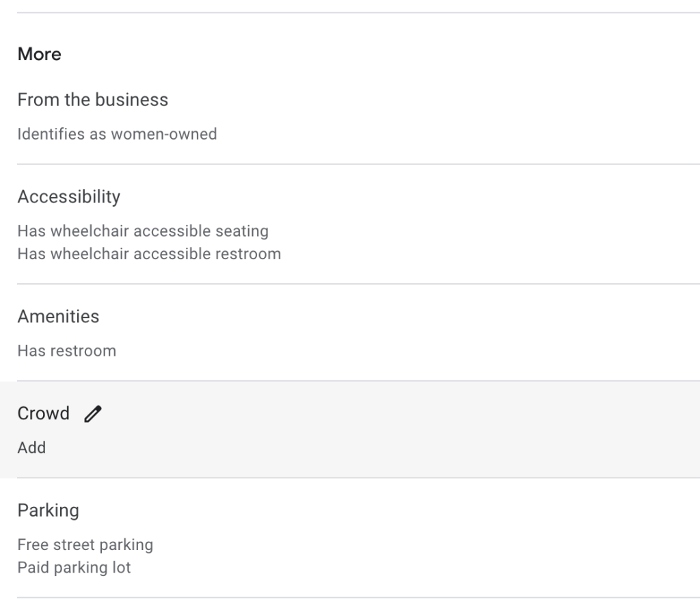
Task: Click the pencil edit icon beside Crowd
Action: [93, 414]
